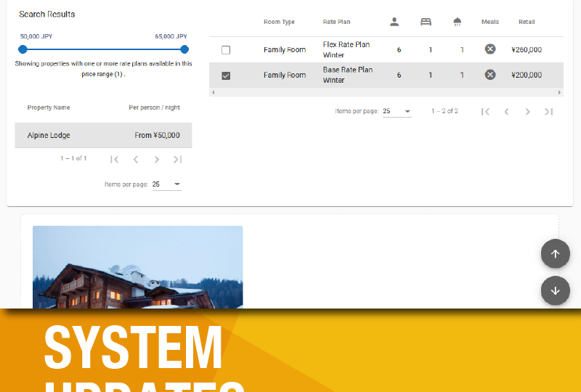The height and width of the screenshot is (392, 581).
Task: Click the no-meals icon in Base Rate row
Action: tap(489, 75)
